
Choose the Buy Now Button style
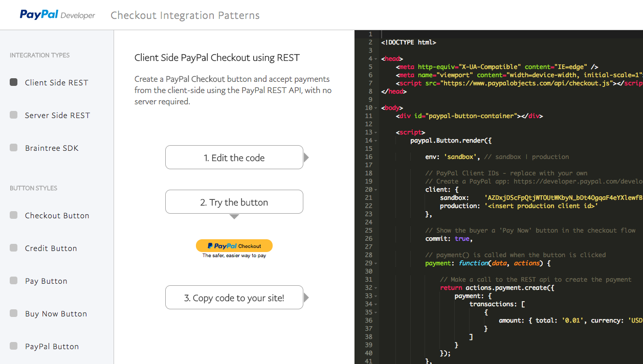coord(14,313)
